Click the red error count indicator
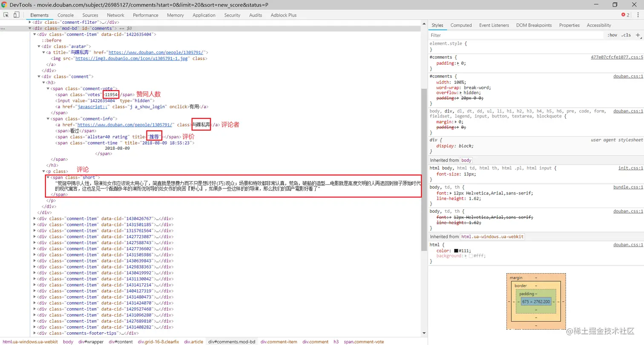This screenshot has height=345, width=644. 625,15
